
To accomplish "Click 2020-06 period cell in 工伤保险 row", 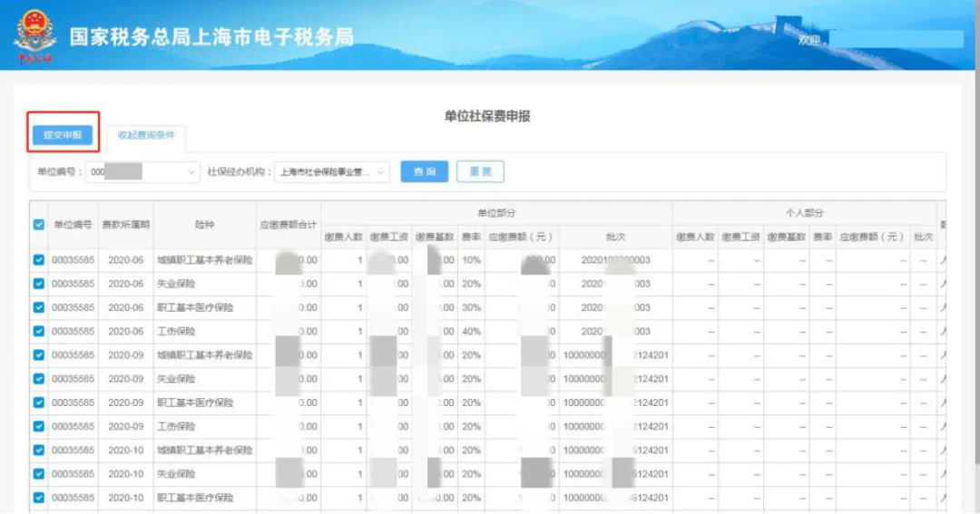I will (x=125, y=331).
